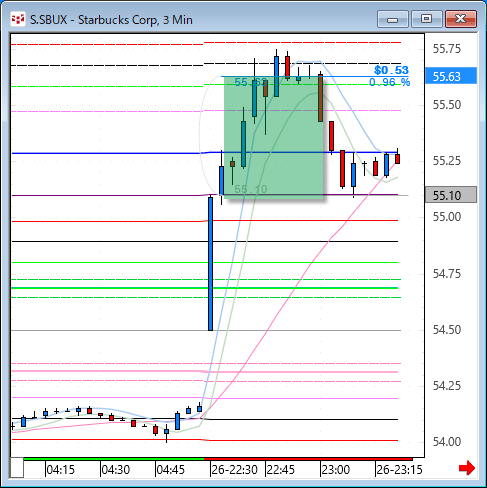Click the 54.75 price axis label

click(x=447, y=274)
